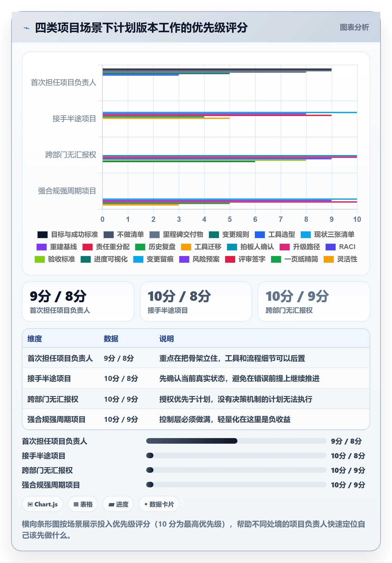Click the 数据卡片 chip
The image size is (392, 563).
(159, 504)
